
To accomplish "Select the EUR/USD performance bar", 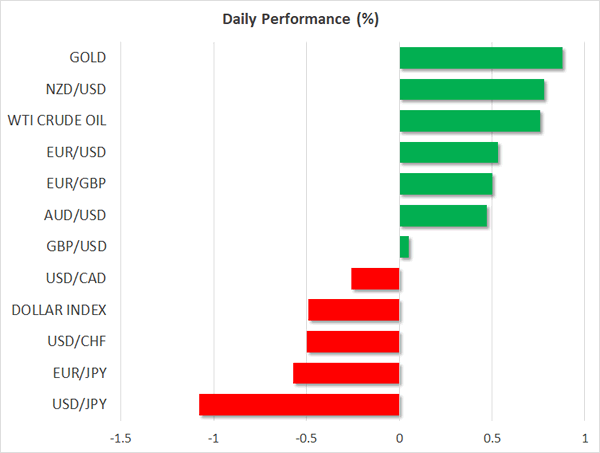I will [x=448, y=153].
